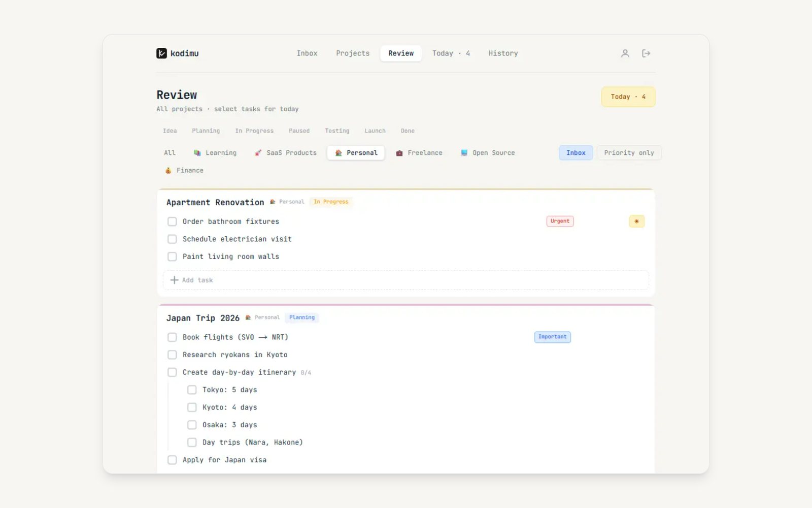Filter by Paused status
The height and width of the screenshot is (508, 812).
(x=299, y=131)
